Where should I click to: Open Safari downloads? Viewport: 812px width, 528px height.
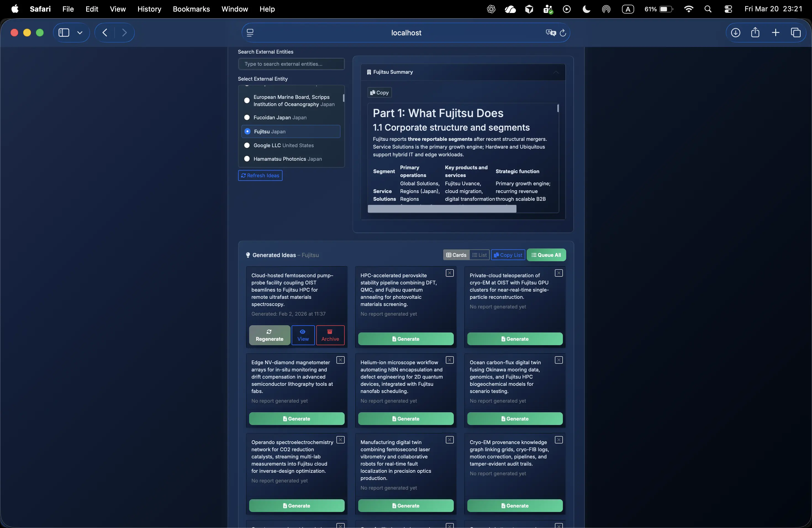pyautogui.click(x=735, y=32)
